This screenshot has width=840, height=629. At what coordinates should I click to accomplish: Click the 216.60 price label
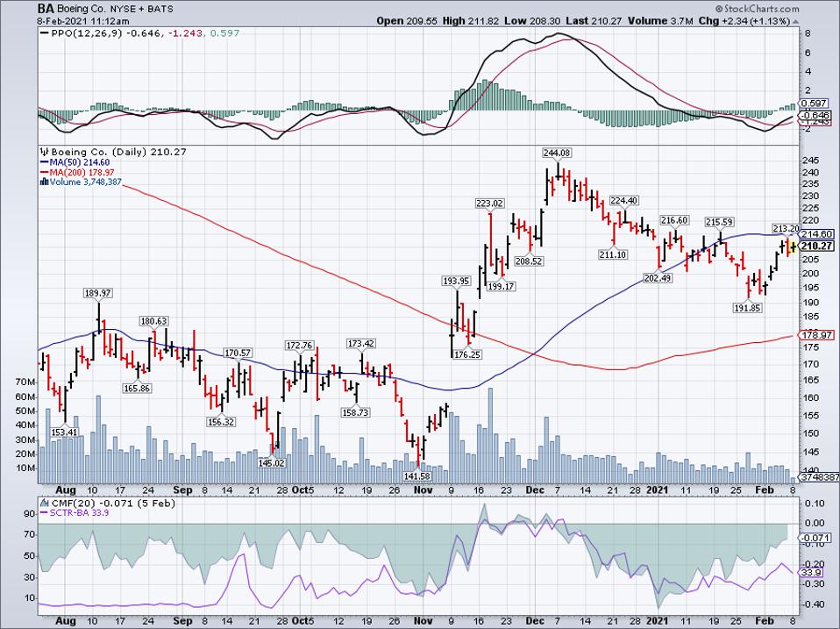[x=674, y=220]
